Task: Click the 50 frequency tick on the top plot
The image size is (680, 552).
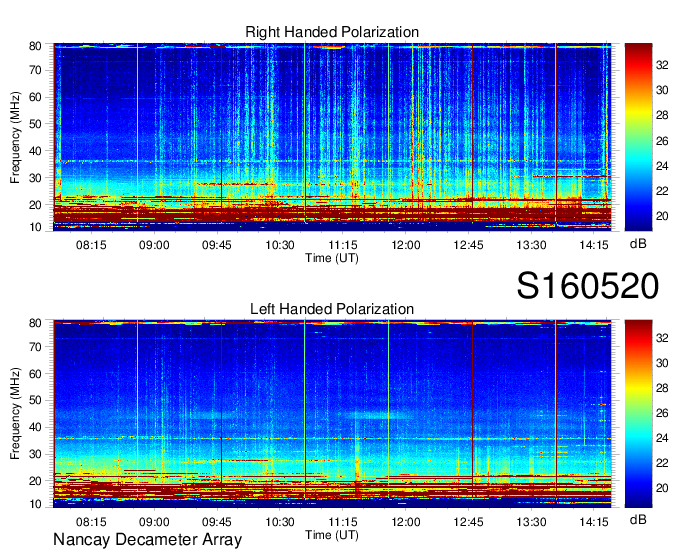Action: pyautogui.click(x=35, y=124)
